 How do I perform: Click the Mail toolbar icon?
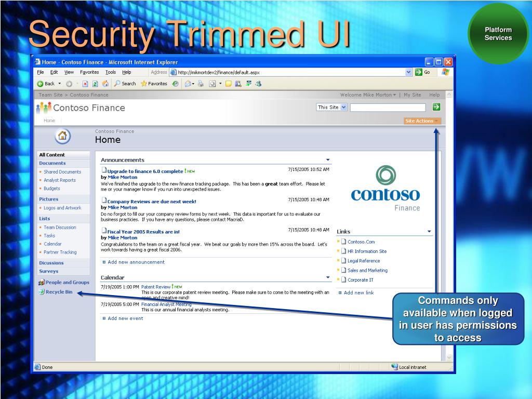pyautogui.click(x=188, y=84)
